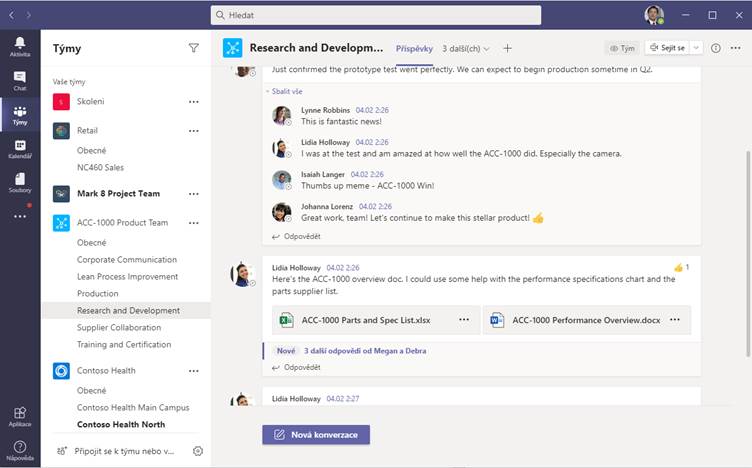This screenshot has width=752, height=468.
Task: Go back with the back arrow
Action: 12,15
